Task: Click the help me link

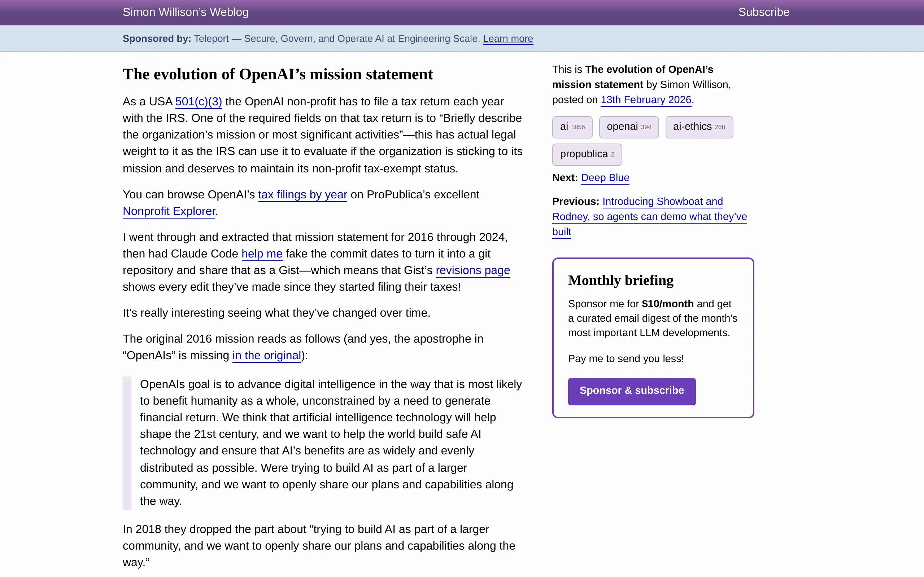Action: point(262,254)
